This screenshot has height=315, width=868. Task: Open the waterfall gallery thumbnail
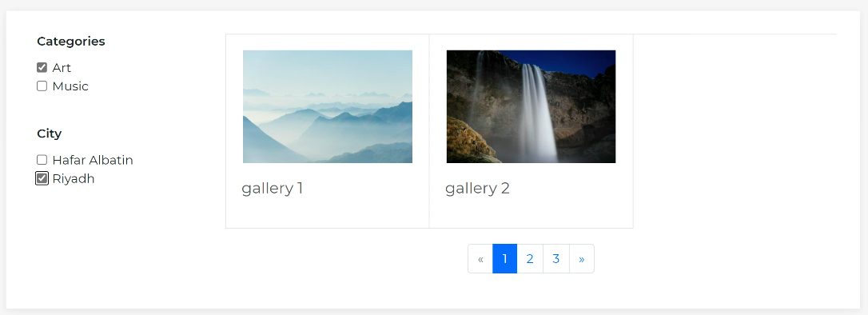tap(531, 107)
